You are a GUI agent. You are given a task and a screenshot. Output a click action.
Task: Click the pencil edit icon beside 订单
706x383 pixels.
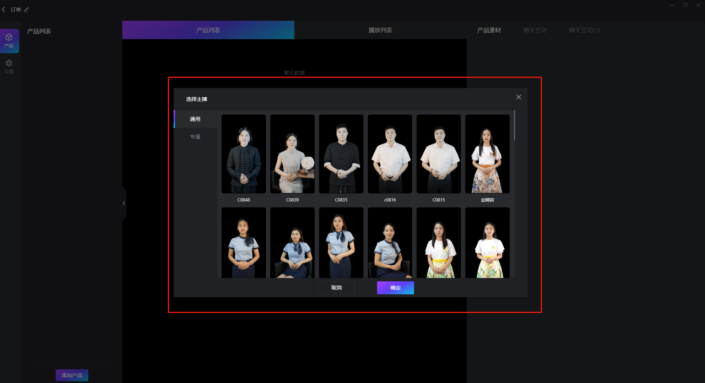point(26,9)
